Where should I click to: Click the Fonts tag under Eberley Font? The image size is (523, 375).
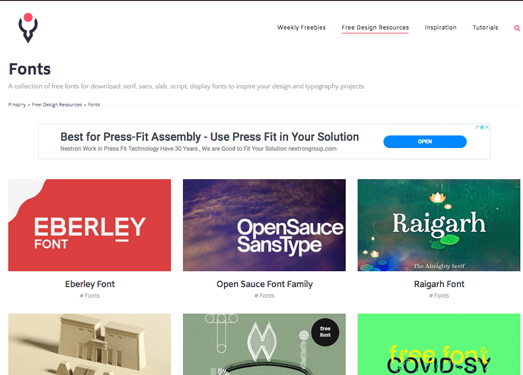[x=90, y=296]
